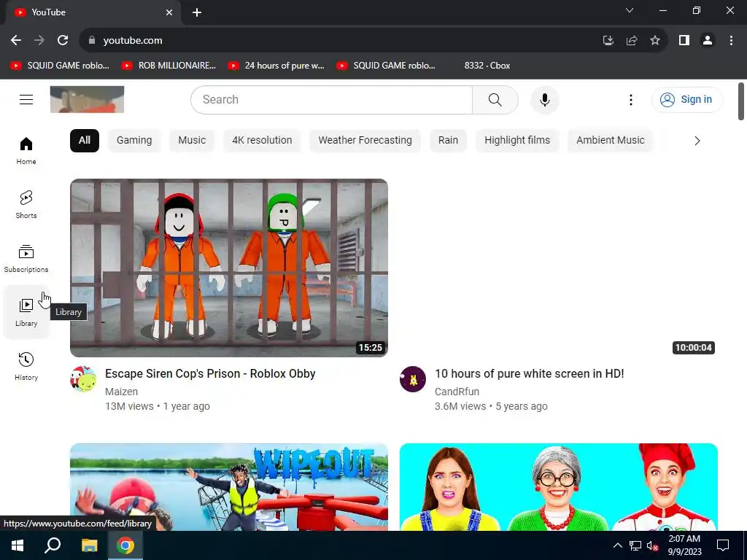
Task: Select the 4K resolution chip
Action: (x=262, y=141)
